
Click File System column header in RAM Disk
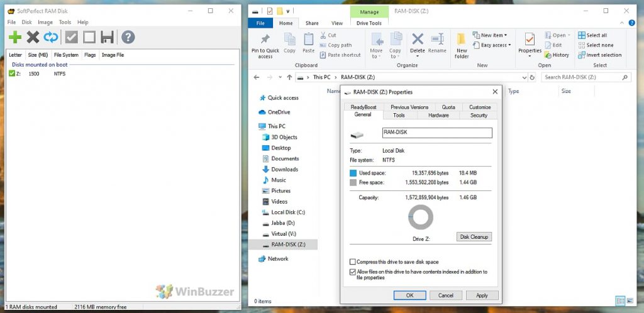coord(65,55)
